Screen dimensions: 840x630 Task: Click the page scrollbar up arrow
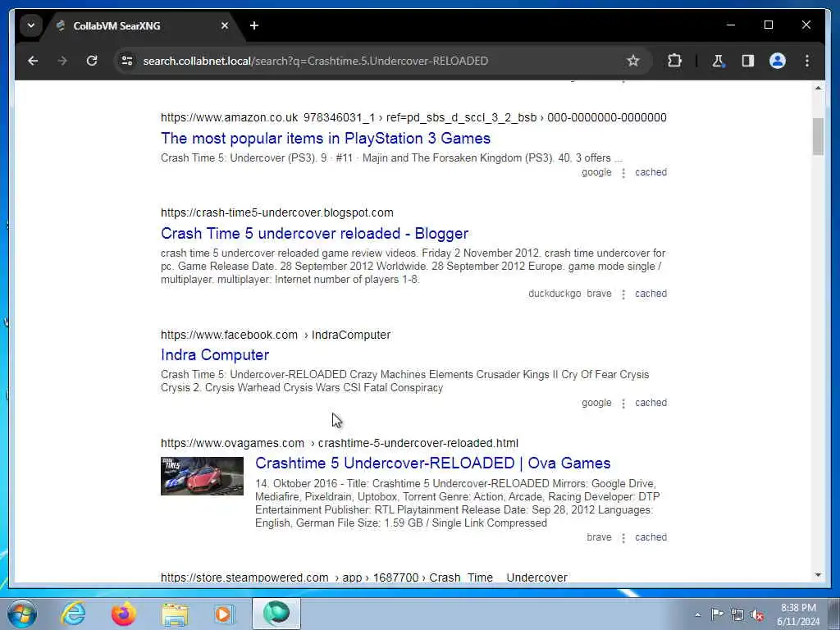click(x=818, y=88)
